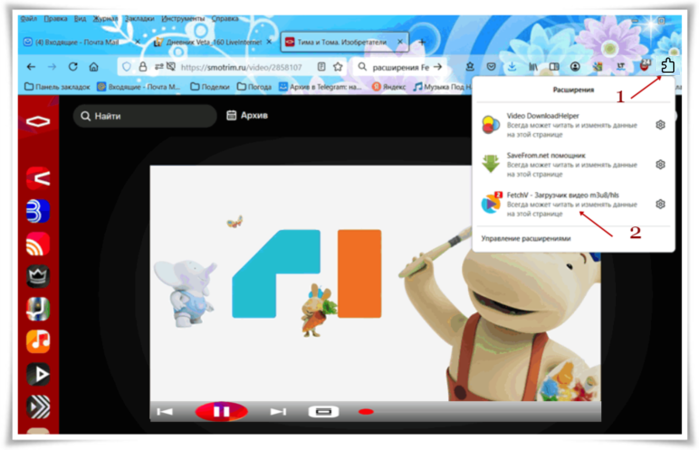Skip to next video in player

(x=278, y=411)
